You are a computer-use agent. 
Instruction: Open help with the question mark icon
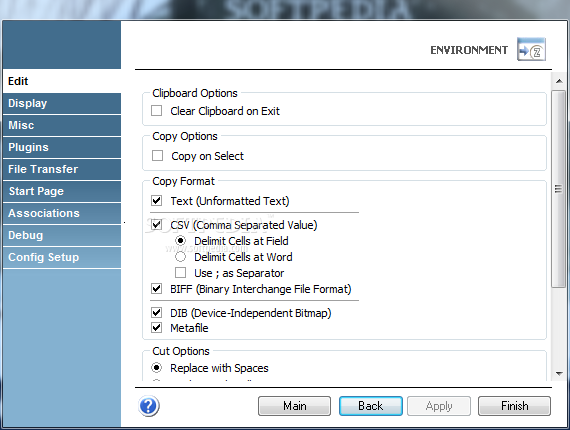click(149, 406)
